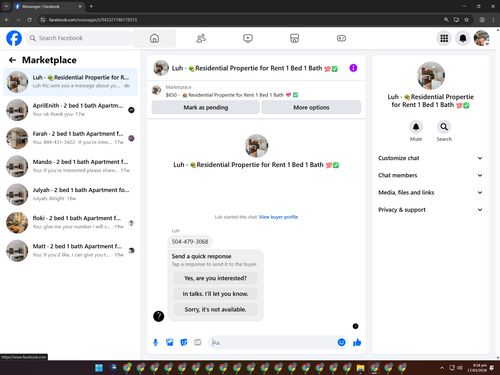
Task: Click the sticker picker icon
Action: (x=184, y=342)
